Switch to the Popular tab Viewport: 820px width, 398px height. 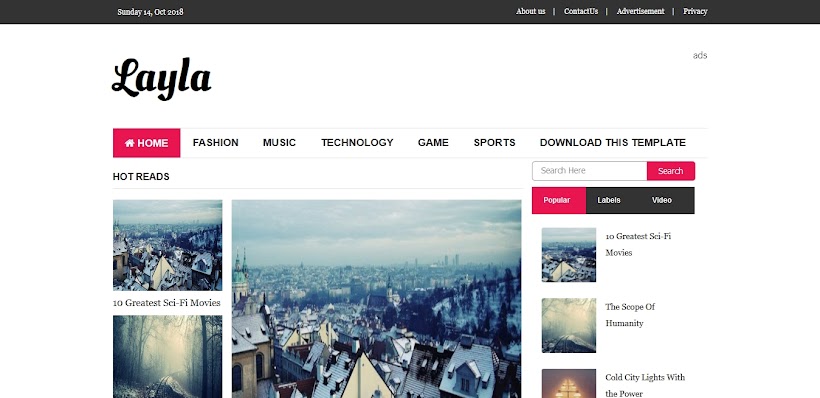click(559, 200)
